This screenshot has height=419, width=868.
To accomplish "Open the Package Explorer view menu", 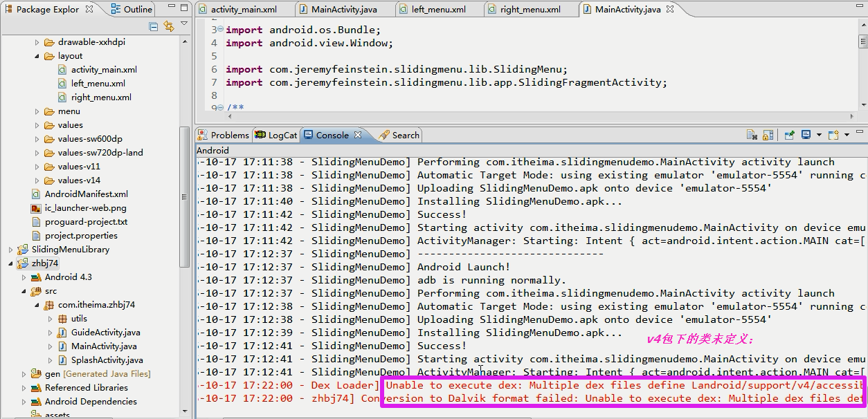I will (x=184, y=24).
